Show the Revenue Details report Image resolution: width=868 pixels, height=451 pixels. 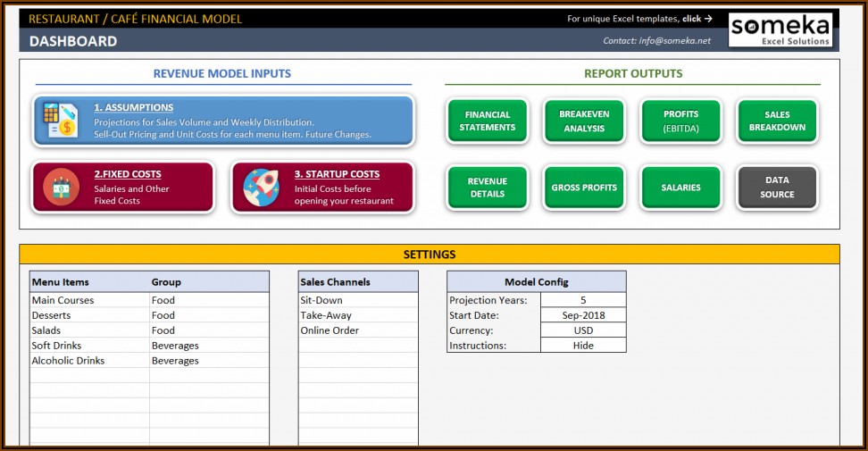[488, 188]
